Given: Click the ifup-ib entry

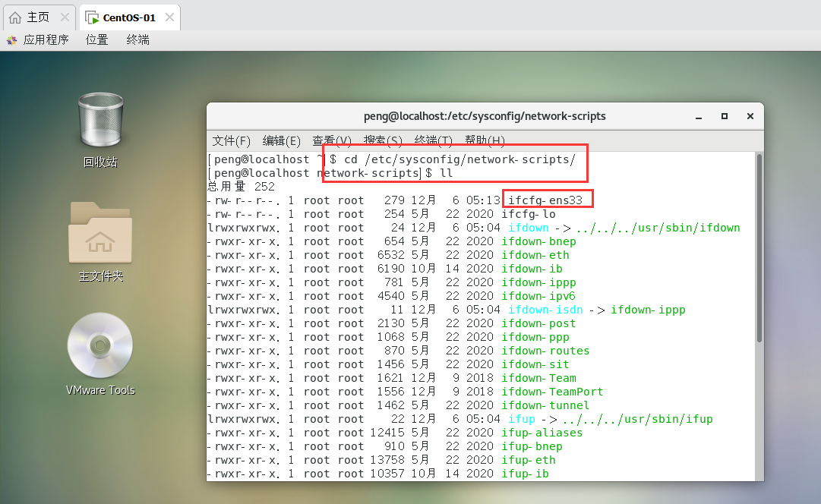Looking at the screenshot, I should tap(525, 474).
